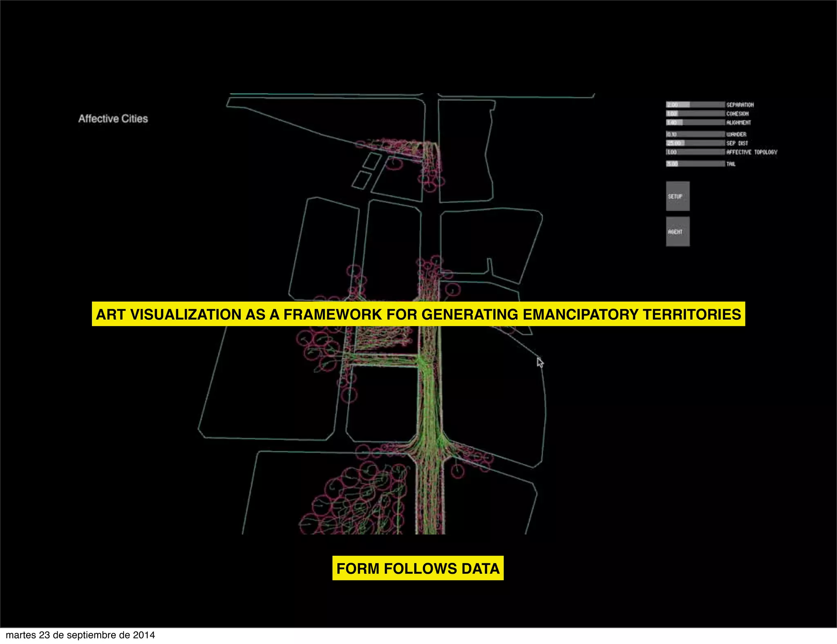Set the AFFECTIVE TOPOLOGY slider
The height and width of the screenshot is (644, 837).
(x=695, y=152)
